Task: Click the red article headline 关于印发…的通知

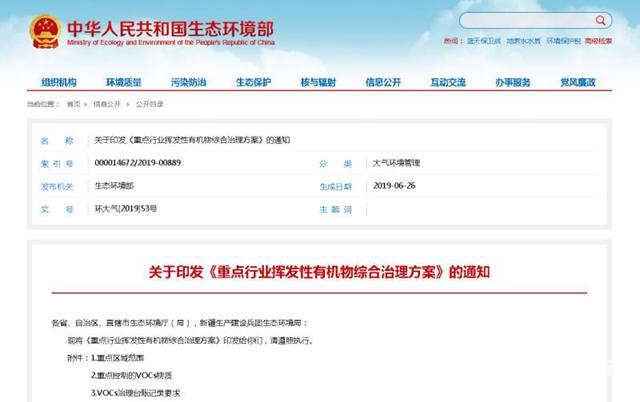Action: point(319,272)
